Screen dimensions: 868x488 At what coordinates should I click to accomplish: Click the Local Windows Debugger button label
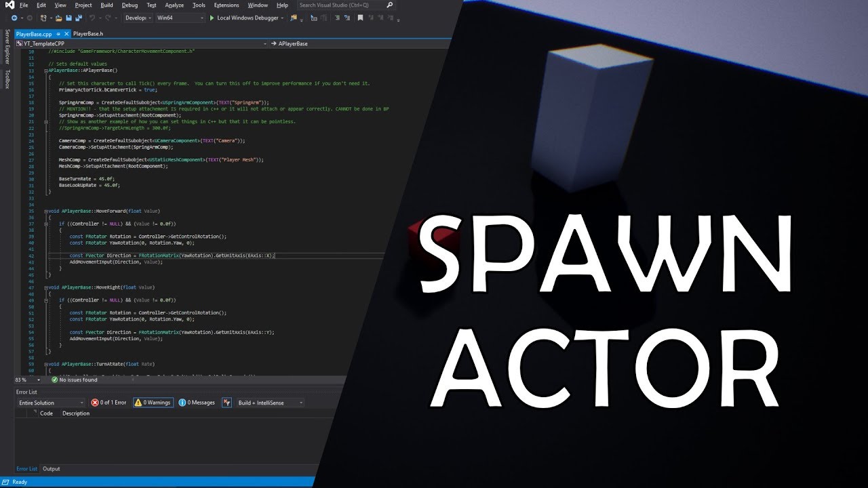[248, 18]
